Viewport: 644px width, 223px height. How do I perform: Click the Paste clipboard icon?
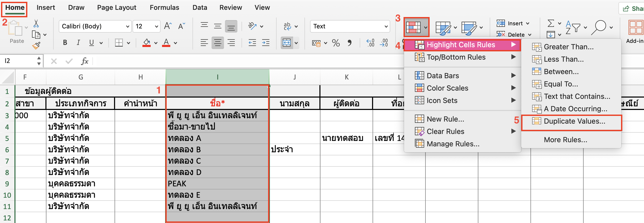tap(15, 28)
